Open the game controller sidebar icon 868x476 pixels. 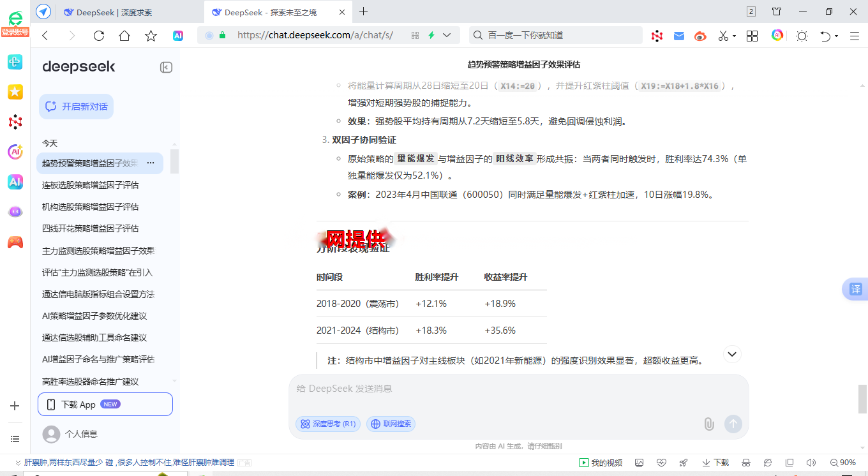15,242
